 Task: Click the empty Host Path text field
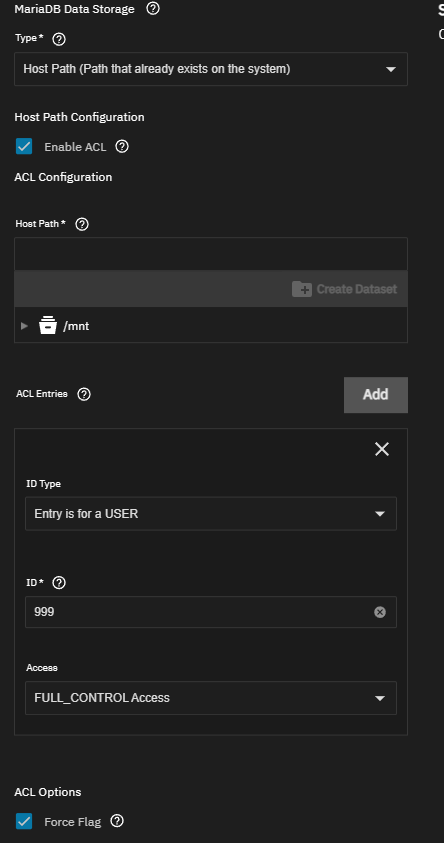point(211,254)
